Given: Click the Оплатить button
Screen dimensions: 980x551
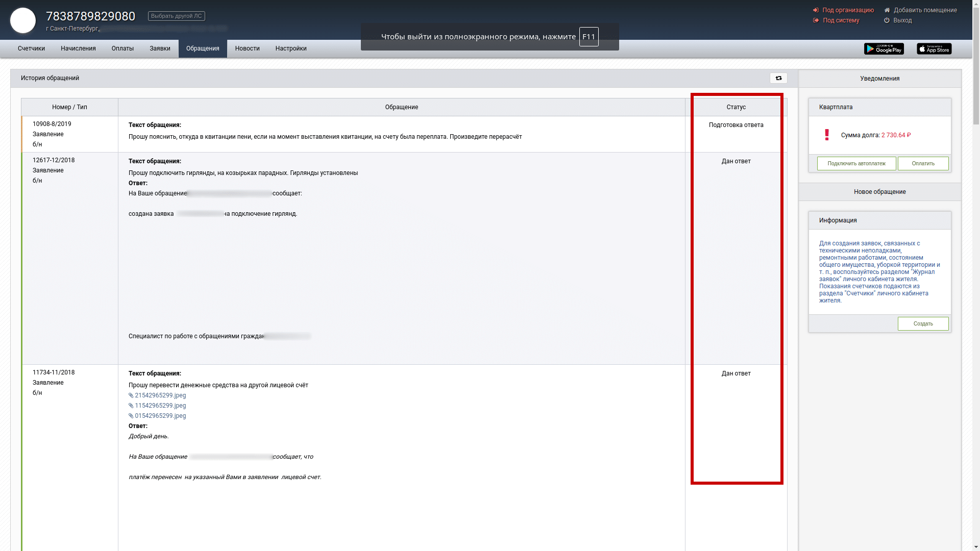Looking at the screenshot, I should click(923, 164).
